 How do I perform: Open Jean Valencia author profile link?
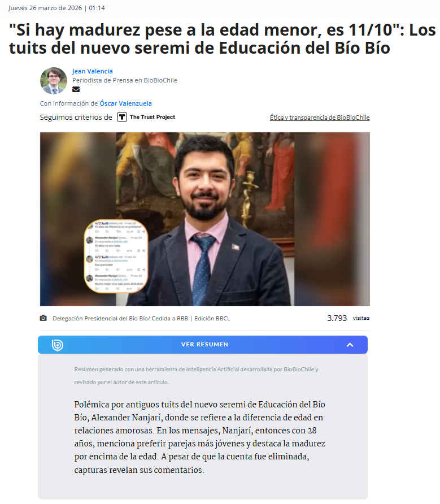tap(92, 71)
